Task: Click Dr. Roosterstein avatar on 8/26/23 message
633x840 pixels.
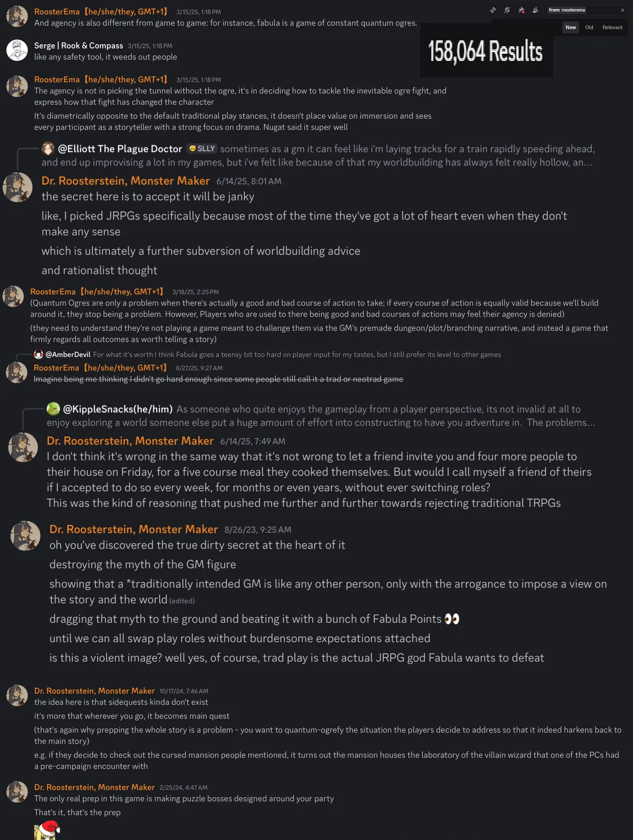Action: [x=25, y=536]
